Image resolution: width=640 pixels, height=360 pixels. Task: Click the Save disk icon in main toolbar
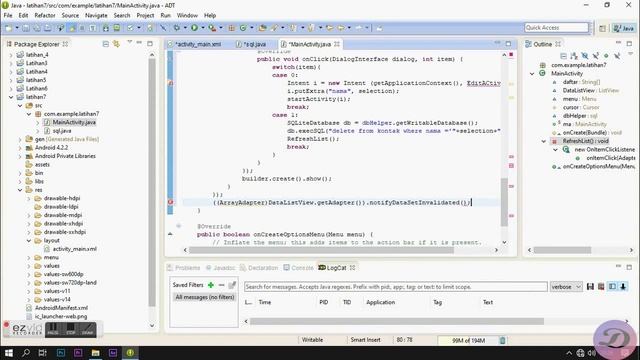click(x=26, y=28)
